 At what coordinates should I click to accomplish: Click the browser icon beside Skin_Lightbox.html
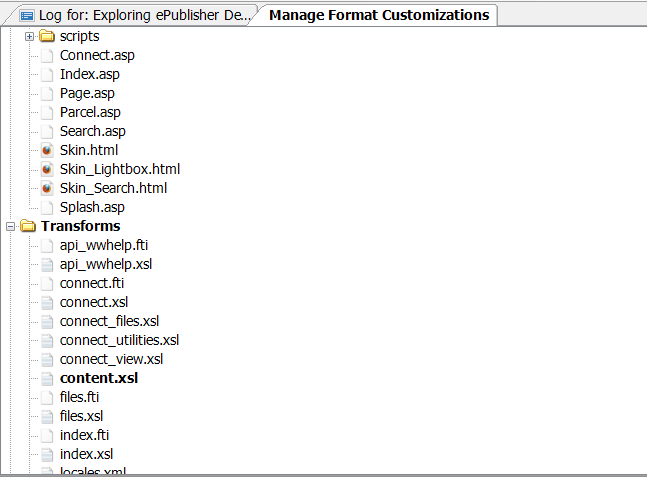47,169
